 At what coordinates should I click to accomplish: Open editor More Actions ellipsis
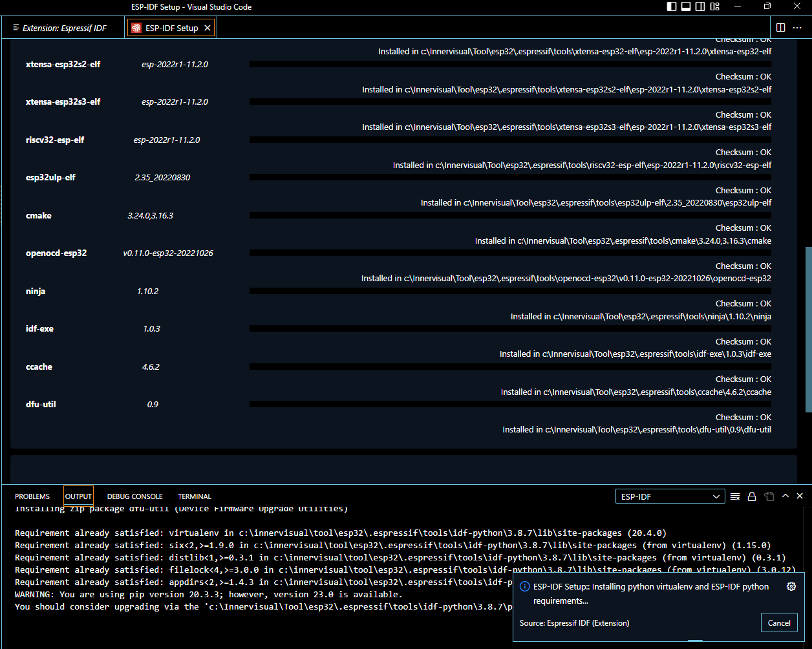798,28
